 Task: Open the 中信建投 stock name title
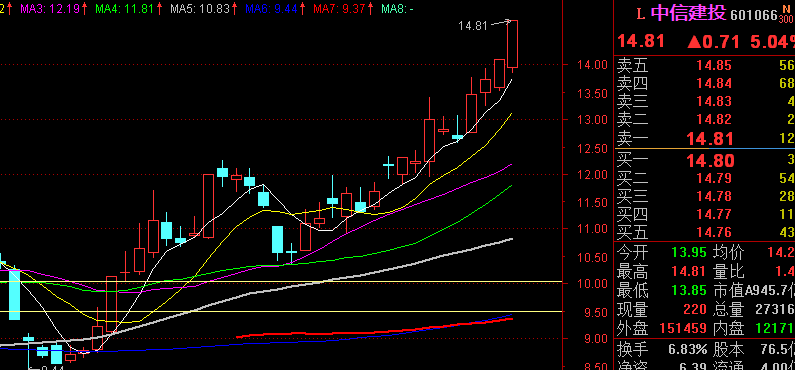(x=689, y=14)
